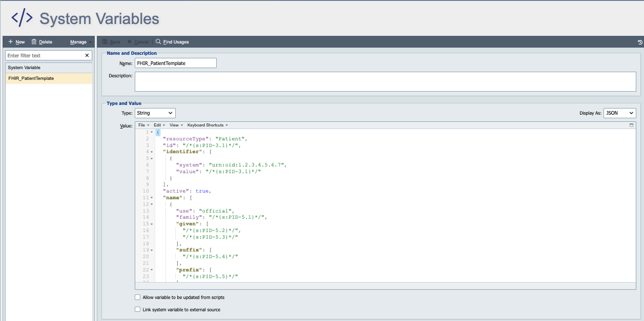
Task: Click the "active" key on line 10
Action: click(176, 191)
